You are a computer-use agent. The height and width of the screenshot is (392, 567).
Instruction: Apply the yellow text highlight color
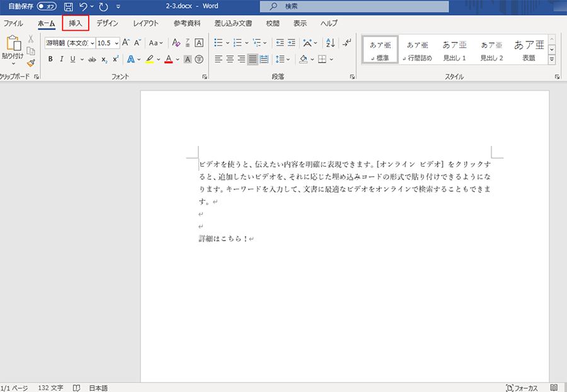(x=149, y=59)
